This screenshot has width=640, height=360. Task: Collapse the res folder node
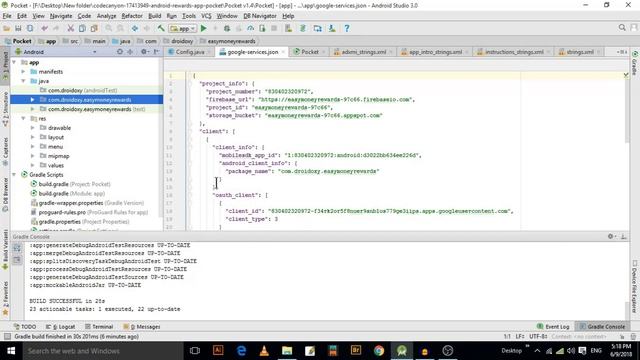pyautogui.click(x=24, y=119)
